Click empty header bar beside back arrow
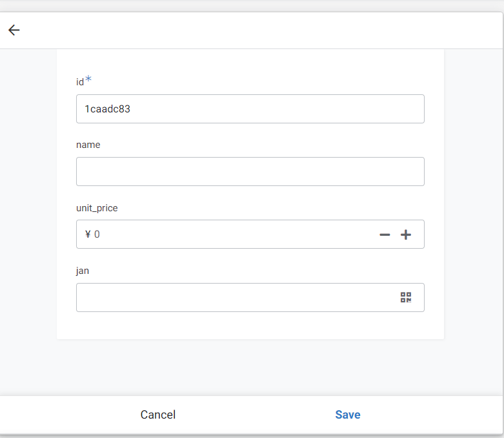504x438 pixels. 257,30
